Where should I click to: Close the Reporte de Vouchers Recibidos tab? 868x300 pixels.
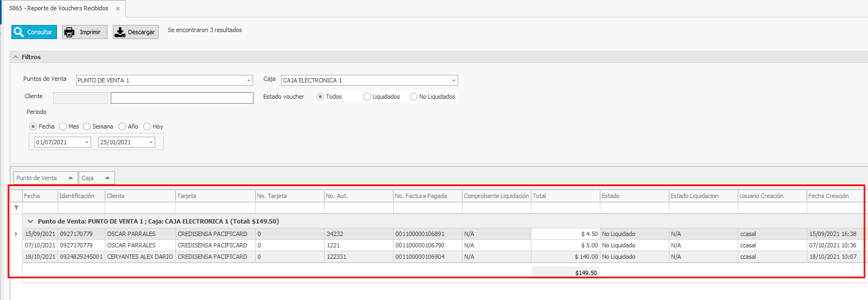(118, 9)
